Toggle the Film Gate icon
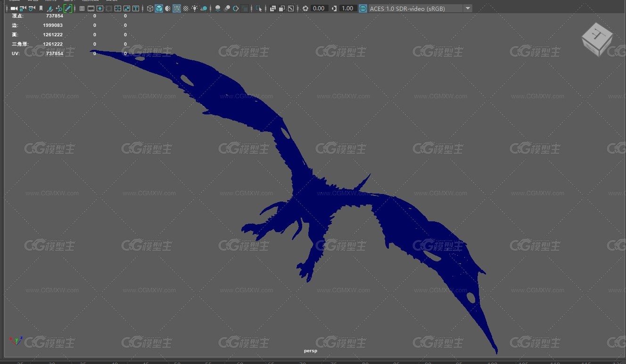This screenshot has width=626, height=364. (91, 8)
